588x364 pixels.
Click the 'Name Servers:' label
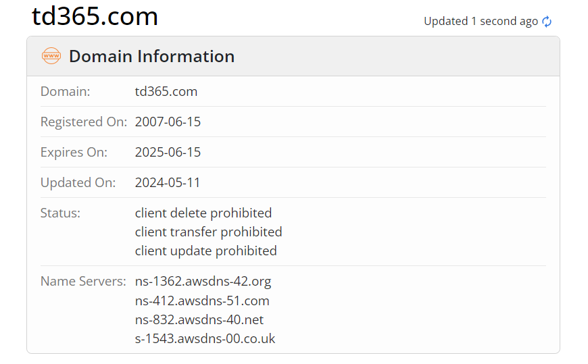83,281
